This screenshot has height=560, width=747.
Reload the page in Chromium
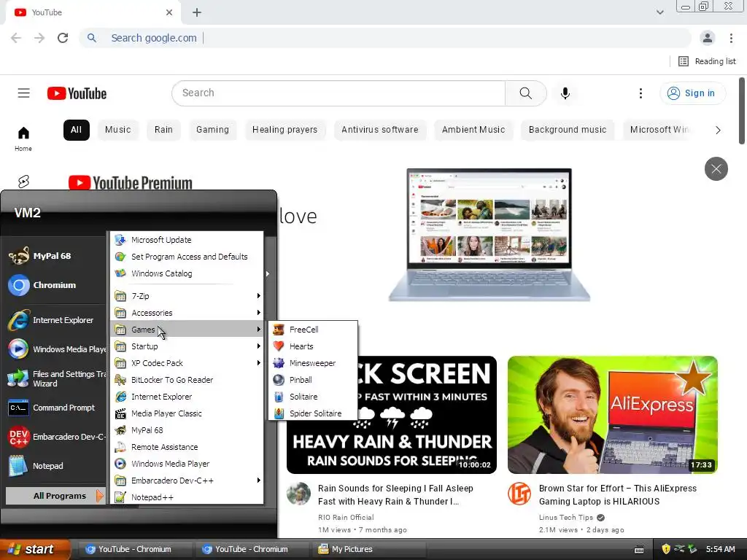[x=63, y=38]
